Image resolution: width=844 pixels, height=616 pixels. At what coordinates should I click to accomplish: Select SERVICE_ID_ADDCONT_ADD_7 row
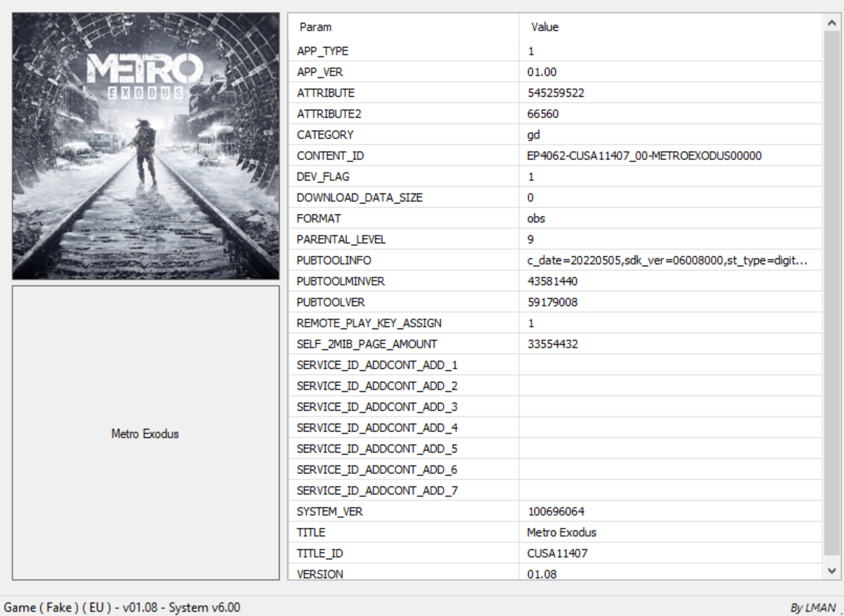pyautogui.click(x=556, y=490)
